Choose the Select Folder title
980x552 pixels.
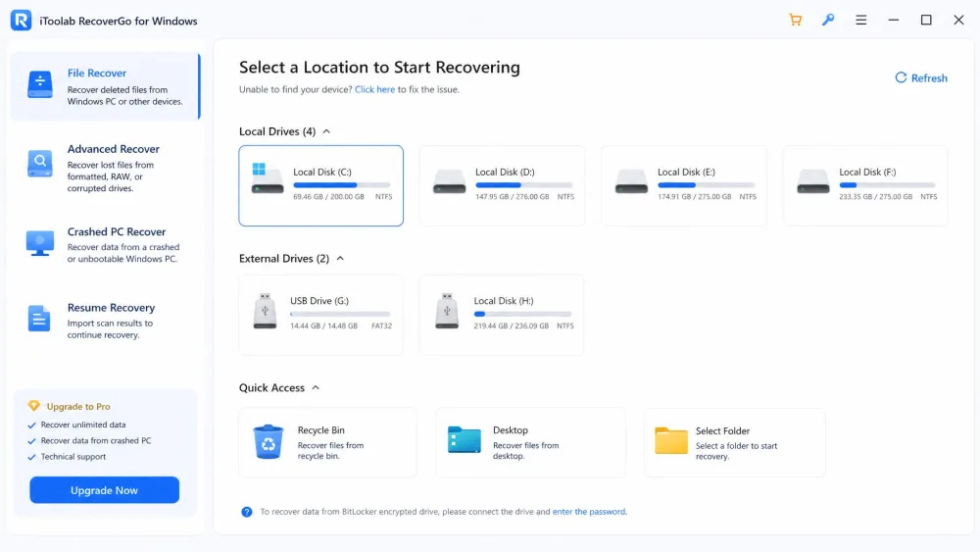coord(722,430)
